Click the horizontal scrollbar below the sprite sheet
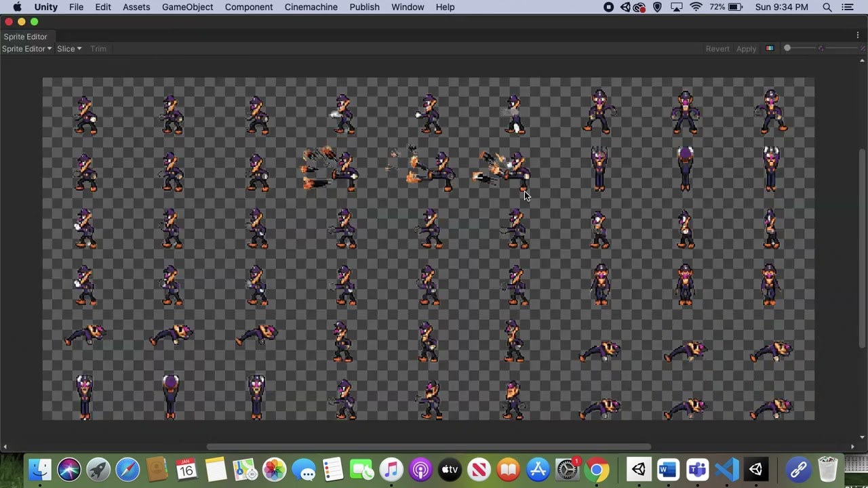The image size is (868, 488). [x=429, y=447]
